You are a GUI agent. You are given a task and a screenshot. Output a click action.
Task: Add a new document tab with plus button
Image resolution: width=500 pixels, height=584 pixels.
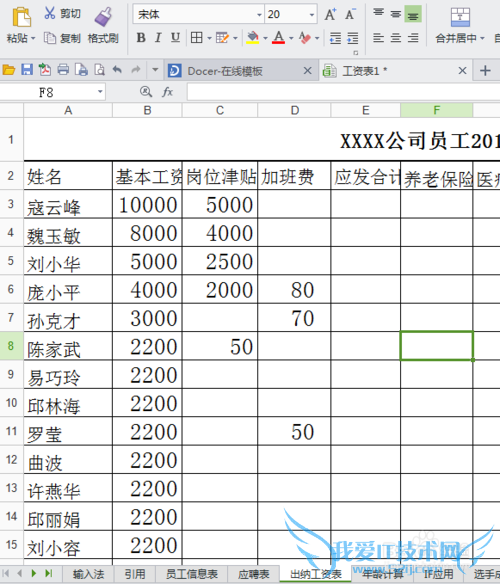click(485, 70)
